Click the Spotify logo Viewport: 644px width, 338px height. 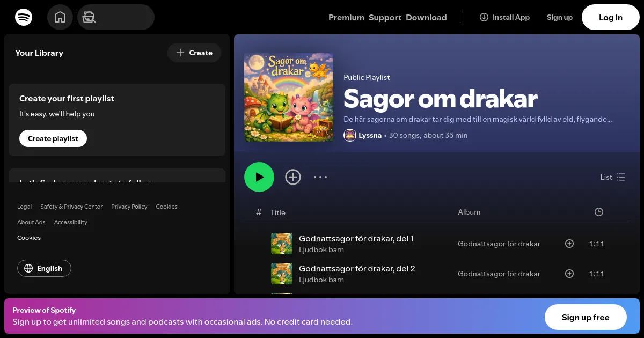(x=24, y=17)
